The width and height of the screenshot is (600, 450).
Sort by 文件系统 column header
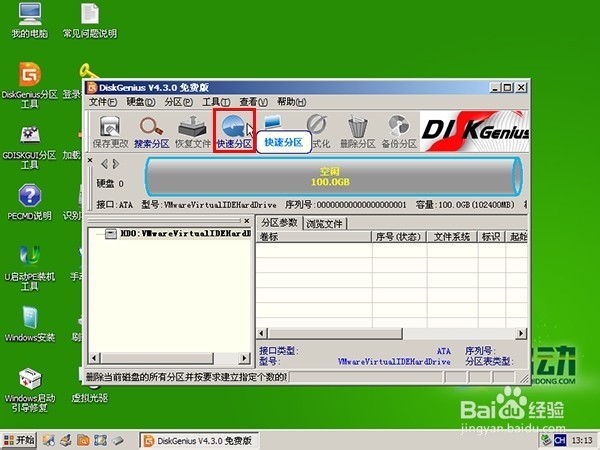point(452,237)
